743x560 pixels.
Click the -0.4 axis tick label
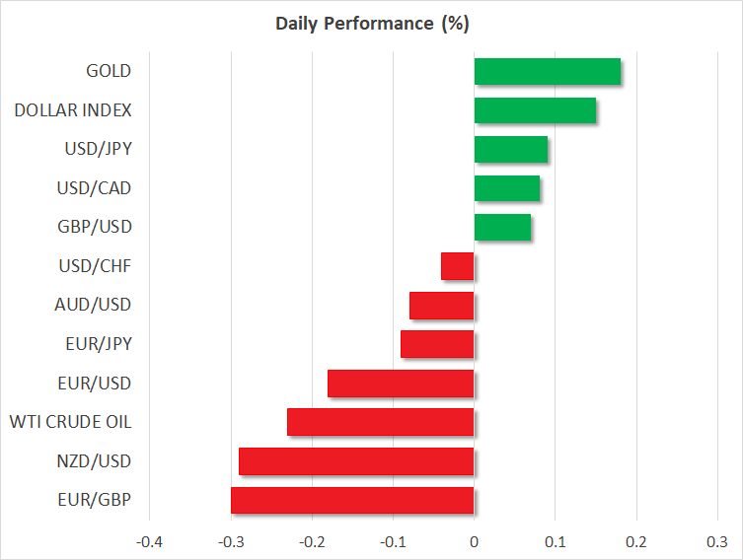tap(150, 542)
